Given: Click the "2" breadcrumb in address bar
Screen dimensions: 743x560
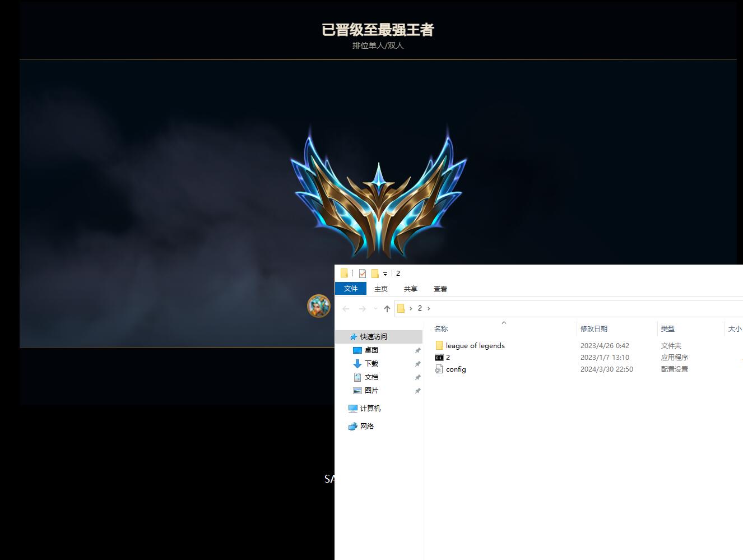Looking at the screenshot, I should pyautogui.click(x=420, y=308).
